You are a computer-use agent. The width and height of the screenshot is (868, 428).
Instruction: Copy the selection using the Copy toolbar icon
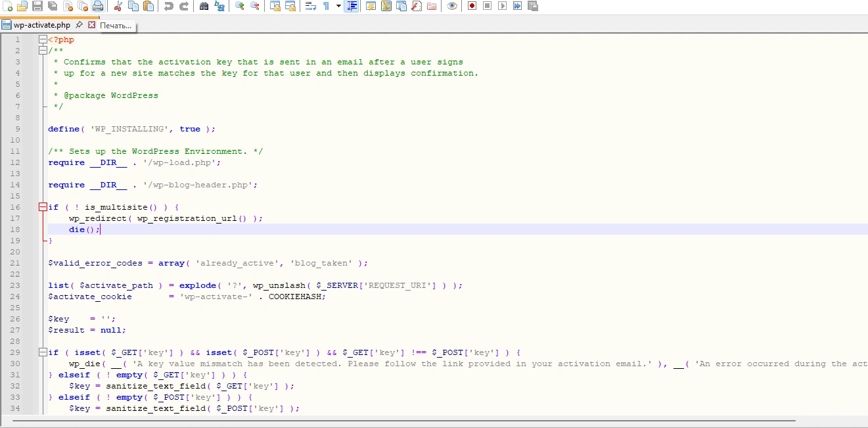point(133,6)
